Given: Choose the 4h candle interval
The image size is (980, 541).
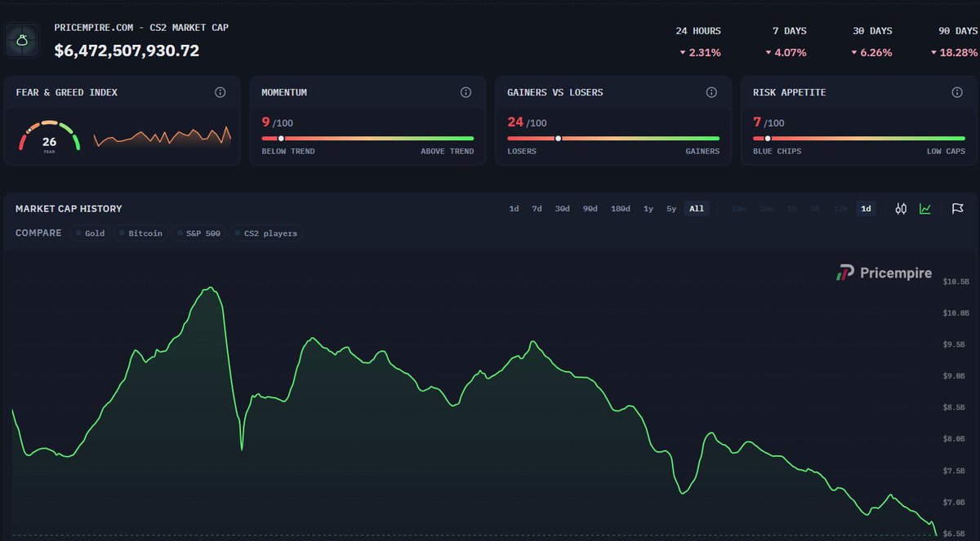Looking at the screenshot, I should (x=815, y=209).
